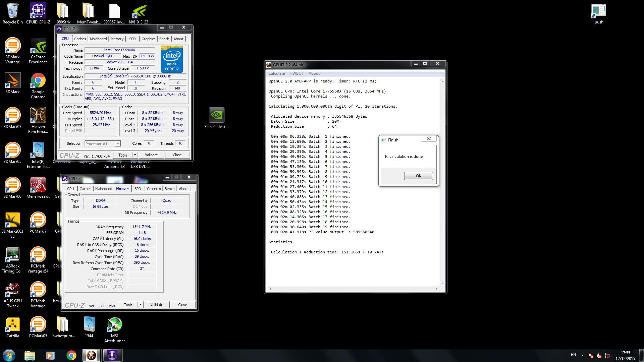This screenshot has width=644, height=362.
Task: Click GPUPI vertical scrollbar down arrow
Action: tap(442, 284)
